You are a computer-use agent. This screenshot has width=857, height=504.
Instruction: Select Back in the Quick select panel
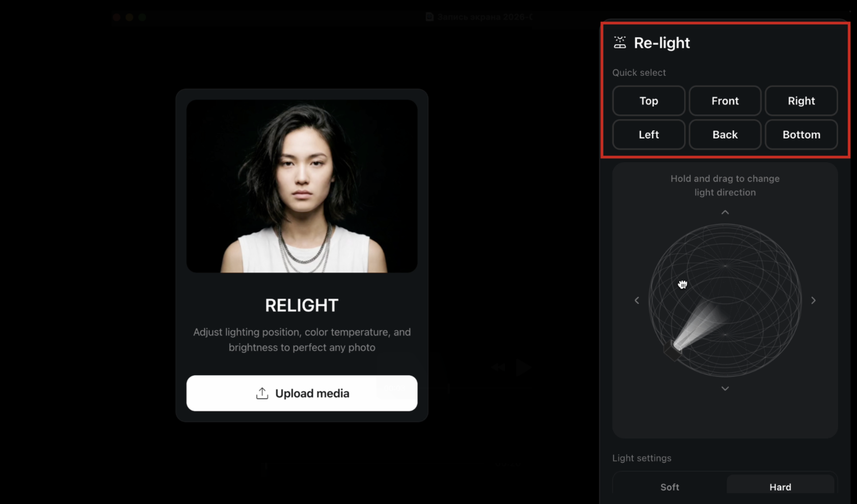tap(725, 134)
